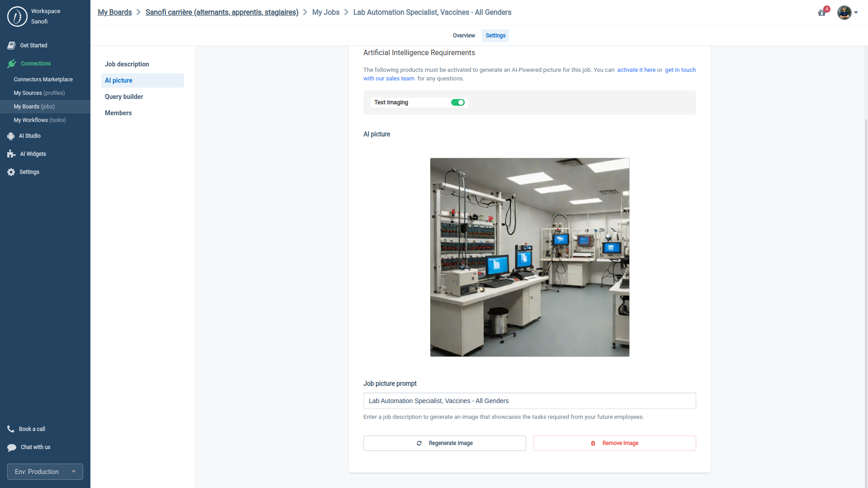Click Remove Image button
The image size is (868, 488).
tap(615, 443)
